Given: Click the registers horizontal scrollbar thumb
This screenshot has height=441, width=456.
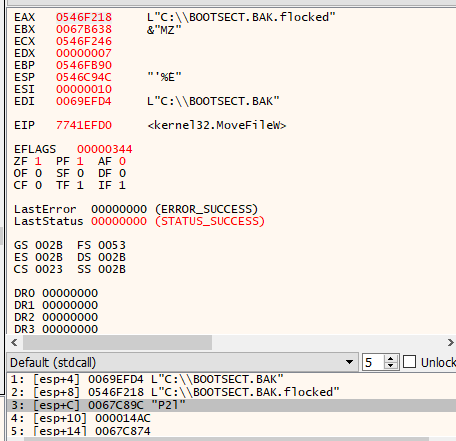Looking at the screenshot, I should [x=117, y=342].
